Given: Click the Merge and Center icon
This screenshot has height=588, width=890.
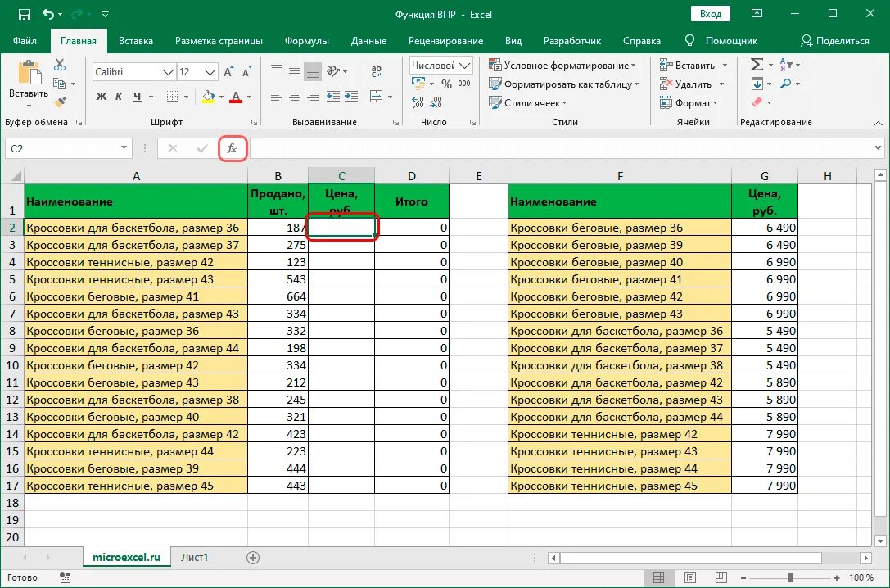Looking at the screenshot, I should (x=377, y=97).
